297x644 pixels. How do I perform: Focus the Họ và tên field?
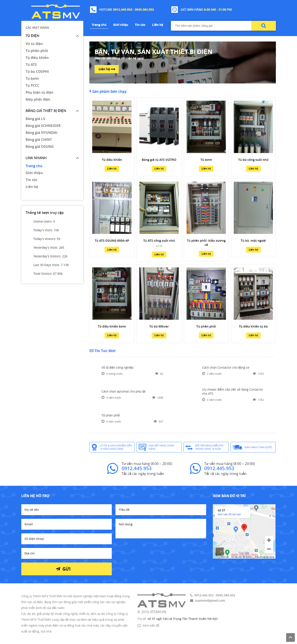tap(67, 509)
